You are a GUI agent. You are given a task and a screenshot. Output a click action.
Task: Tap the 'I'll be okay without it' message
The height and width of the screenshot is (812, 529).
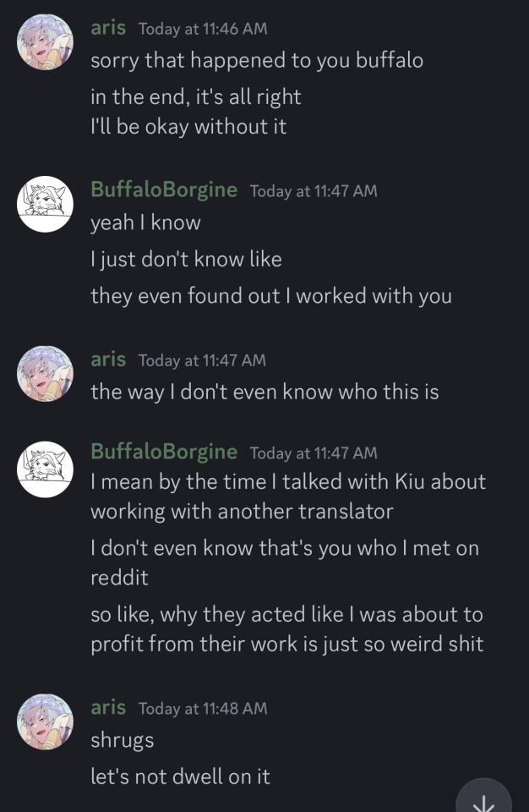click(x=188, y=127)
